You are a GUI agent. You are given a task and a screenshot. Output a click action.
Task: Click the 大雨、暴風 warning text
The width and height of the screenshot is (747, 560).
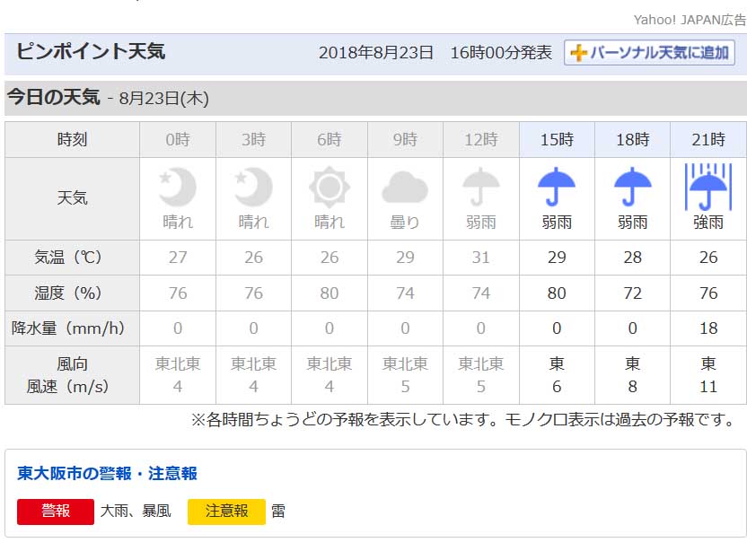pos(136,512)
